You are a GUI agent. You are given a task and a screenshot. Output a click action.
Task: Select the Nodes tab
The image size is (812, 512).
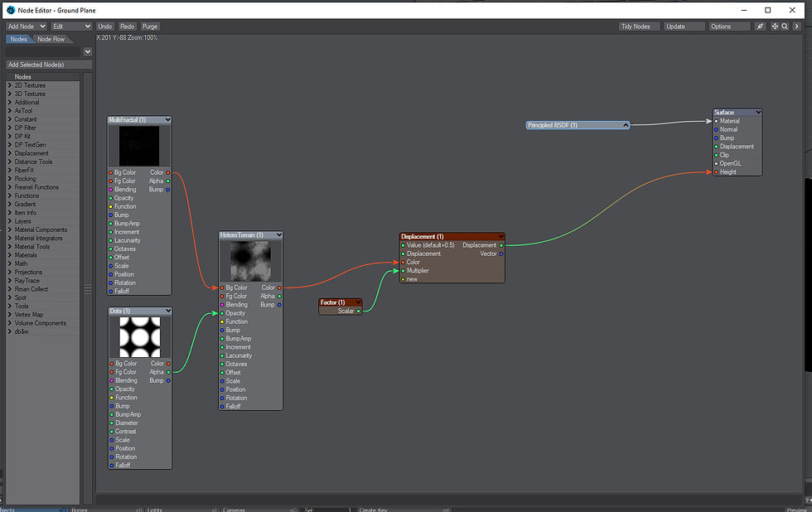click(x=18, y=38)
